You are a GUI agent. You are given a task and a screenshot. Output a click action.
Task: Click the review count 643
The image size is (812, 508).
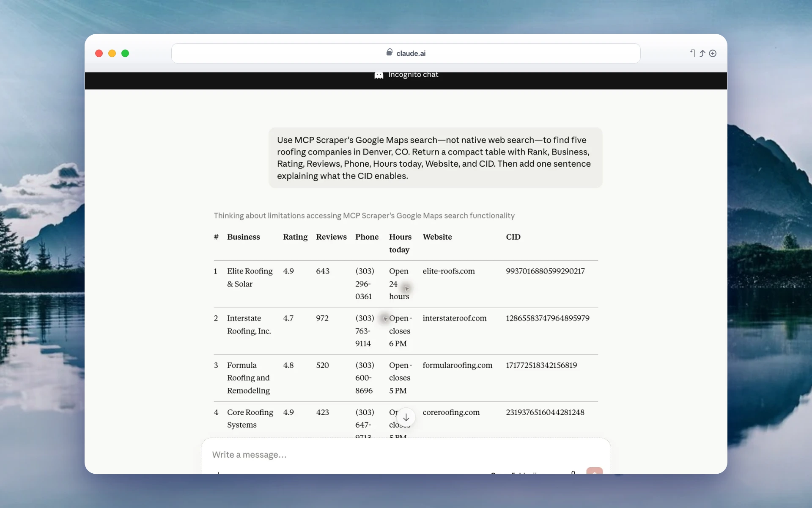[x=323, y=271]
